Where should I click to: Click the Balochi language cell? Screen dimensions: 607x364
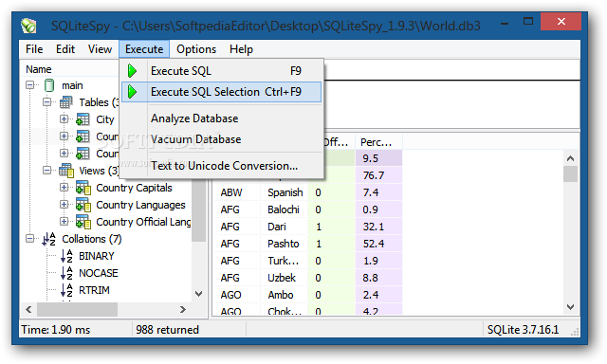pyautogui.click(x=285, y=209)
